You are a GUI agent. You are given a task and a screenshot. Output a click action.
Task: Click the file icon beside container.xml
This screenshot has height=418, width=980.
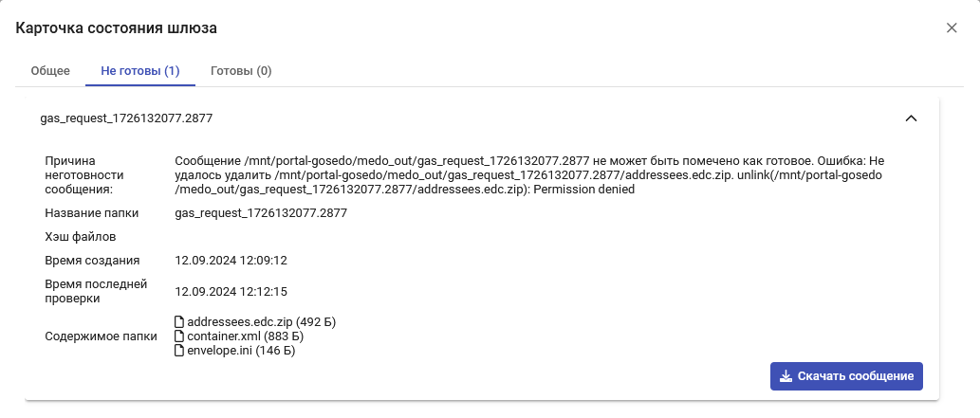(179, 336)
